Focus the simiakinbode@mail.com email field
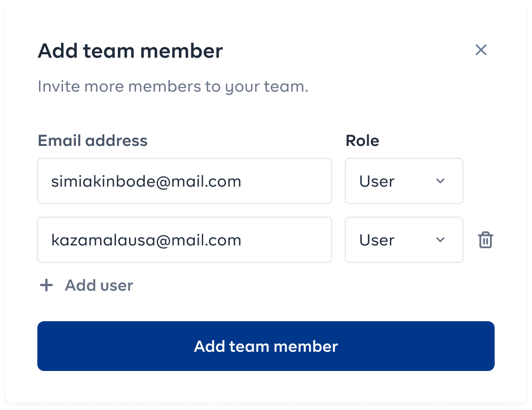Viewport: 532px width, 410px height. click(x=185, y=181)
